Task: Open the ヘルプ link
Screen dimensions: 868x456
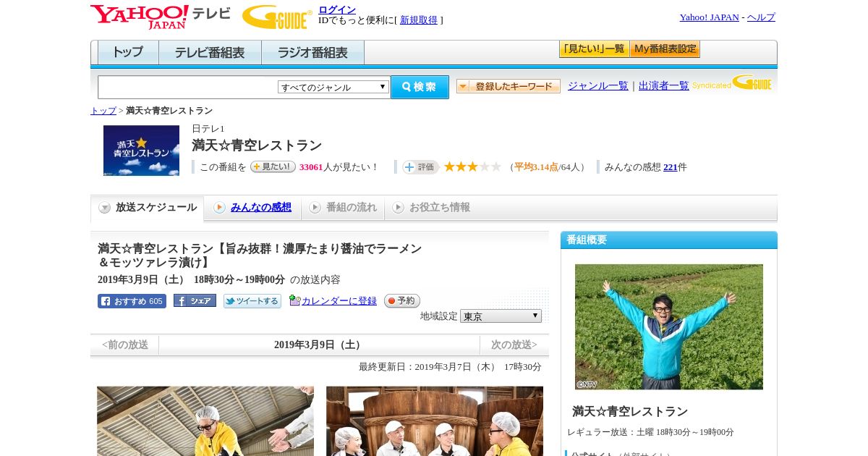Action: 761,17
